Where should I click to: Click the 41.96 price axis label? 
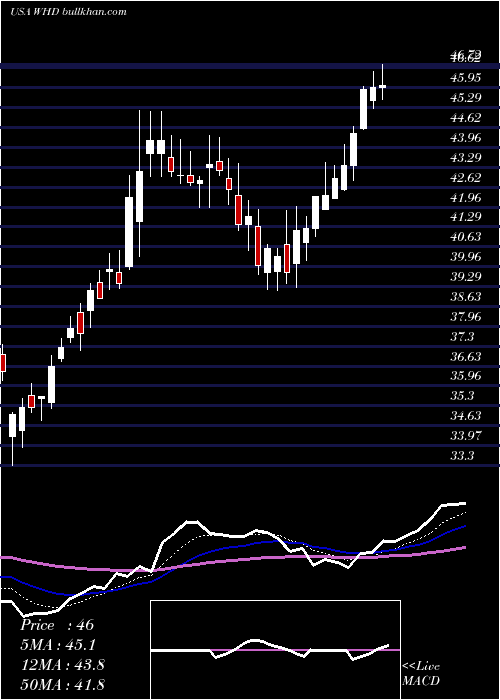[x=466, y=197]
